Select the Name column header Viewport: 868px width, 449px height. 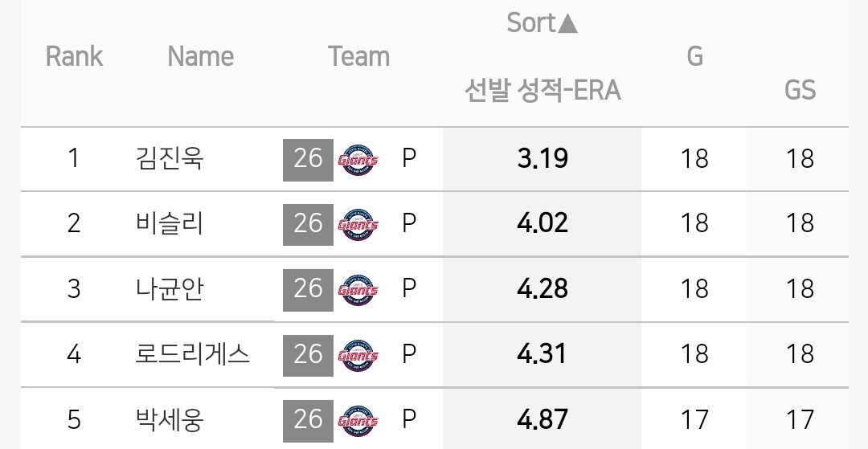(x=200, y=56)
